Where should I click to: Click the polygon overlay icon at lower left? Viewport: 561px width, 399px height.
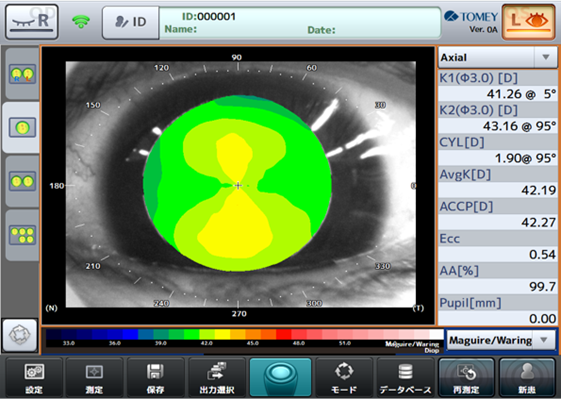[x=20, y=335]
